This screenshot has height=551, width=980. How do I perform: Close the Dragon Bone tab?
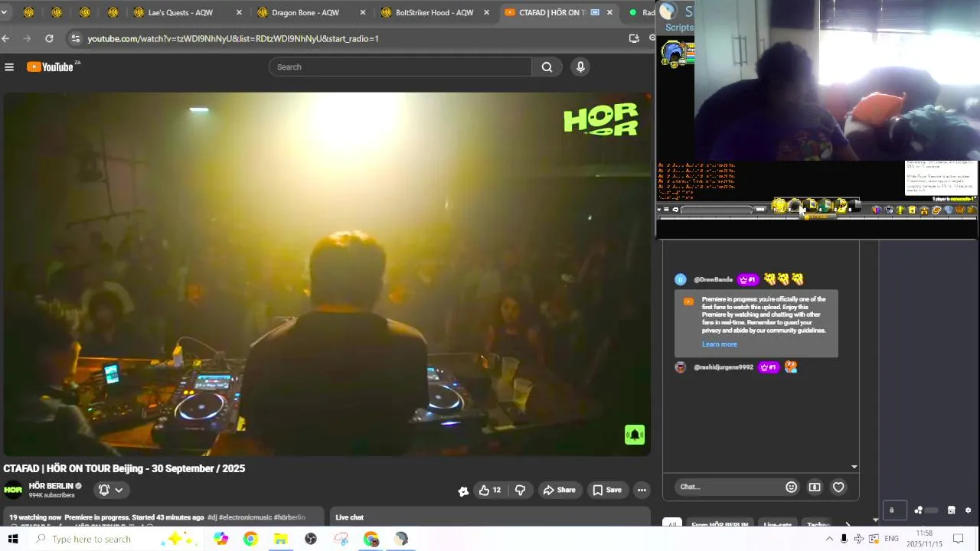point(363,12)
